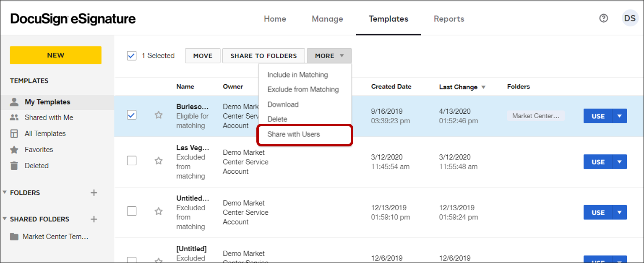Expand the USE dropdown arrow for Burleson template
The image size is (644, 263).
point(620,116)
